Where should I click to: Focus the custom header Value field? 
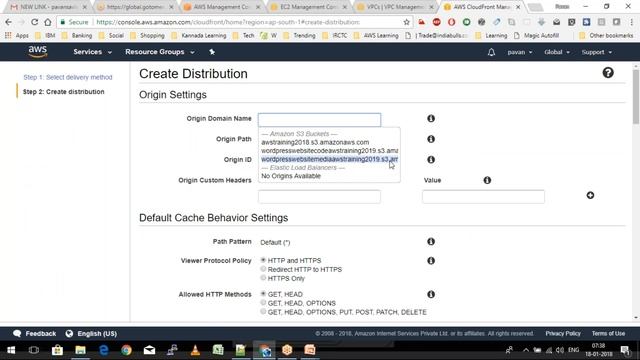click(x=483, y=197)
